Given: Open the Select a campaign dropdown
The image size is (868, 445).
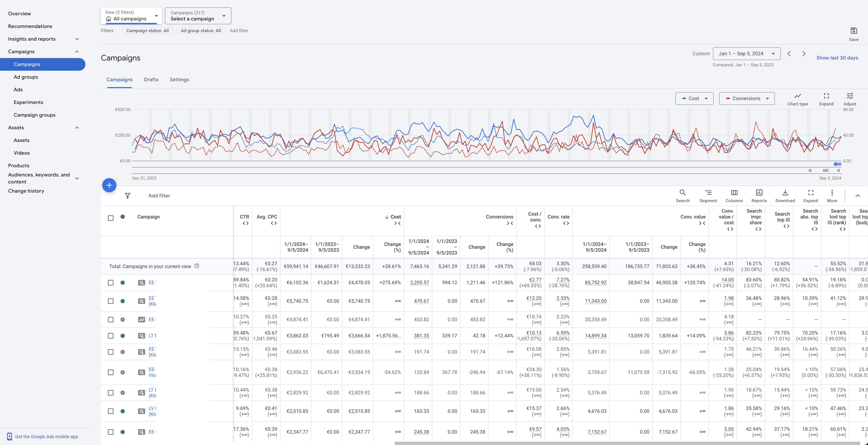Looking at the screenshot, I should (x=198, y=15).
